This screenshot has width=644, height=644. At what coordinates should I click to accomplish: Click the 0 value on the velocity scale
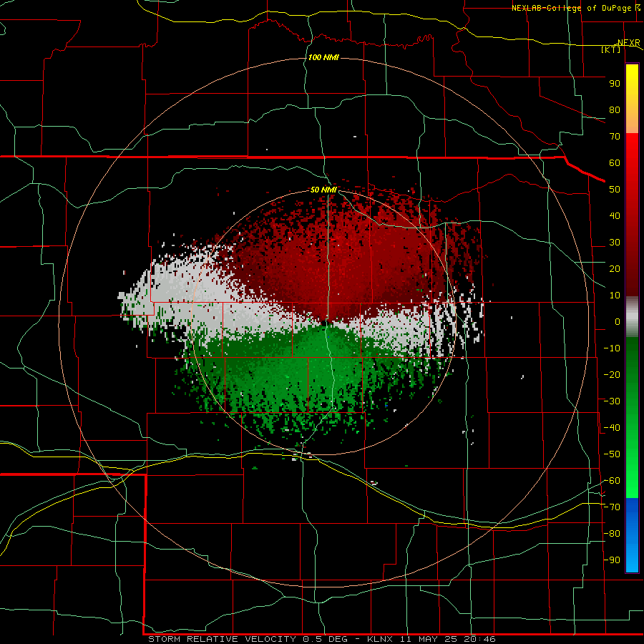(618, 322)
